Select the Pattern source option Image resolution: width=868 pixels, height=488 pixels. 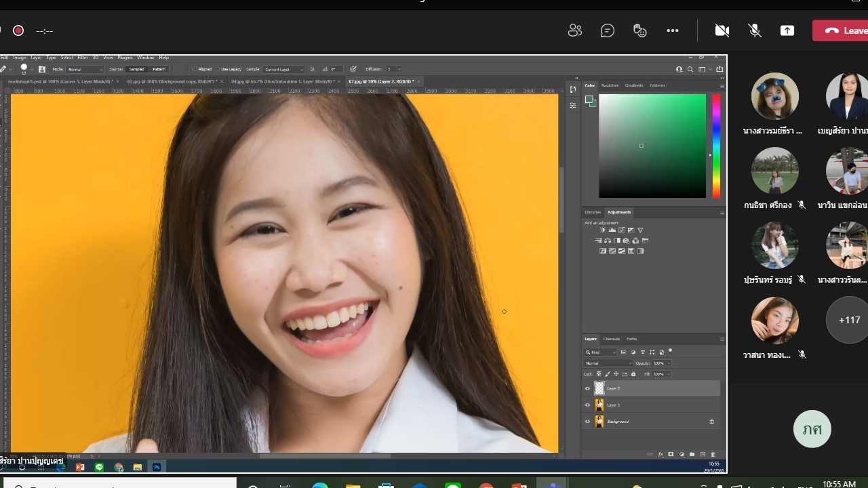(159, 69)
